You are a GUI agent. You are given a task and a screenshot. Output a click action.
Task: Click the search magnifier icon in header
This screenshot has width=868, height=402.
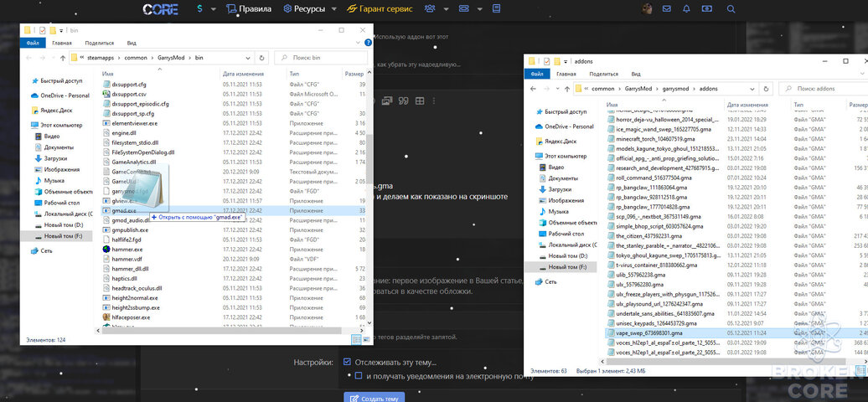tap(731, 9)
